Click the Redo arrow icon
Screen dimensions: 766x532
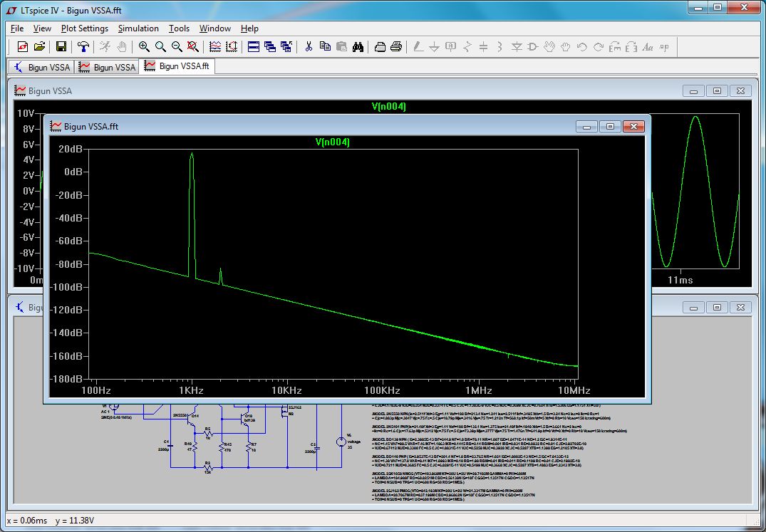(599, 46)
